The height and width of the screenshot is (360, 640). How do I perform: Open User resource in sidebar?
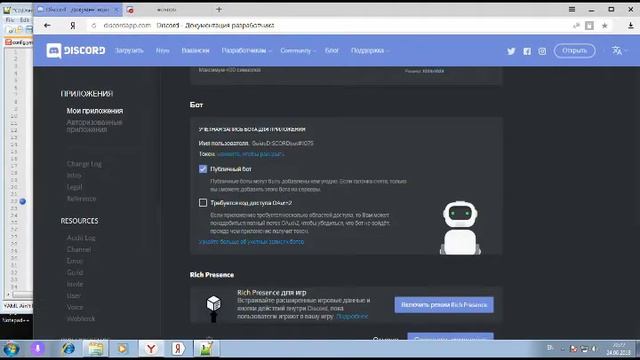73,296
